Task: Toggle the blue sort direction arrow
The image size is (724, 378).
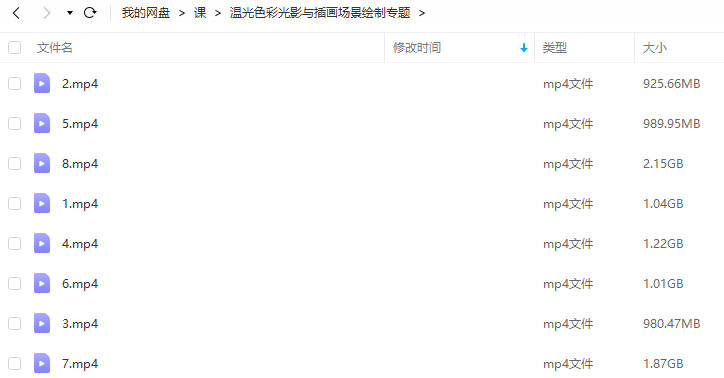Action: (x=524, y=48)
